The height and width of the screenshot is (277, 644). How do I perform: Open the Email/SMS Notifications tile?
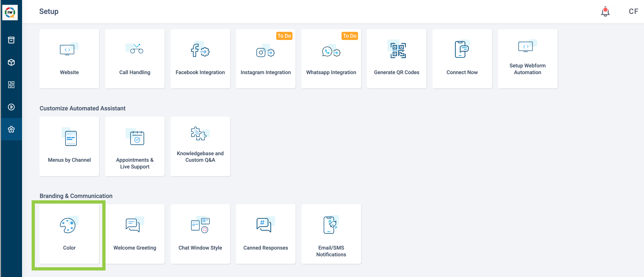[x=331, y=234]
